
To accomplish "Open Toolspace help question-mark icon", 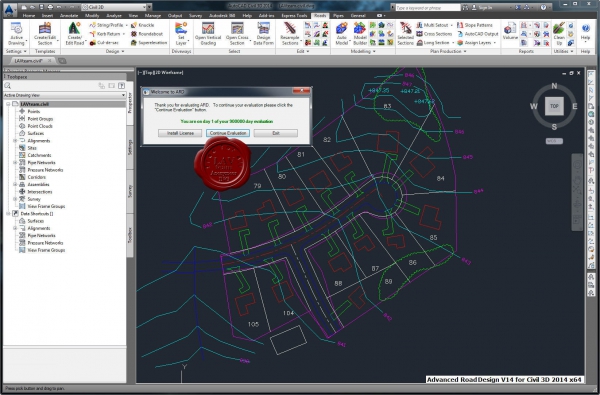I will point(121,86).
